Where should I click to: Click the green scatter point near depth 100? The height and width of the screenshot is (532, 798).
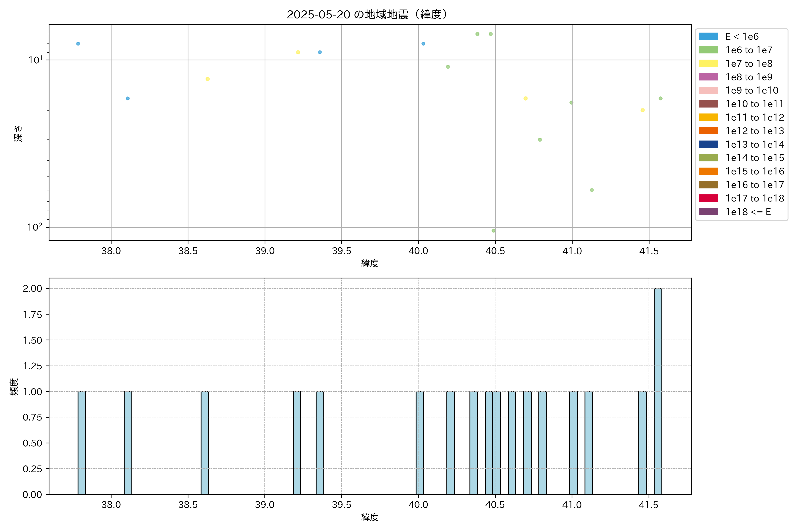(x=493, y=231)
